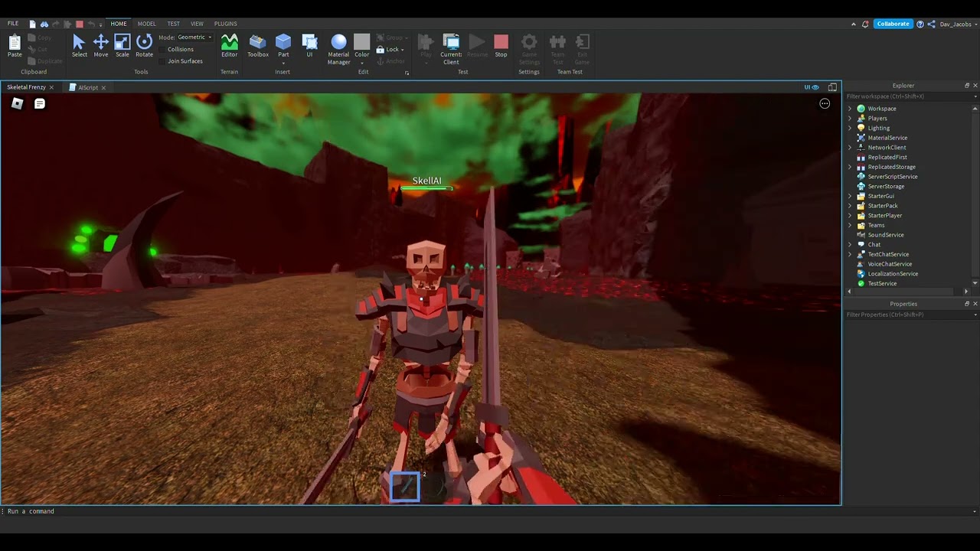
Task: Expand the Lighting tree node
Action: tap(850, 128)
